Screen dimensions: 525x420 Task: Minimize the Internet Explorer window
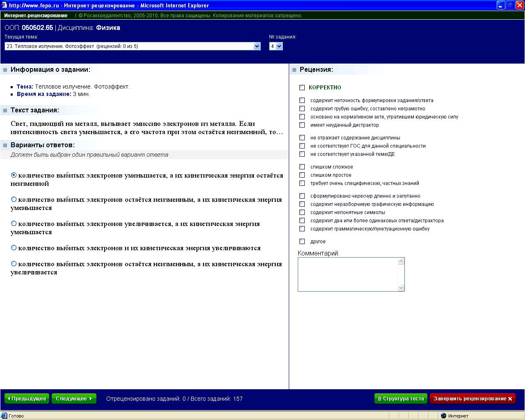coord(501,5)
